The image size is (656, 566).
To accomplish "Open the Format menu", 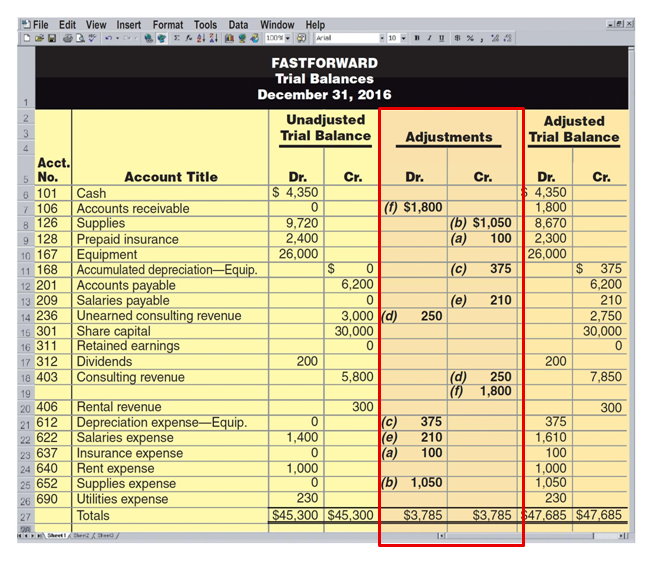I will click(168, 25).
